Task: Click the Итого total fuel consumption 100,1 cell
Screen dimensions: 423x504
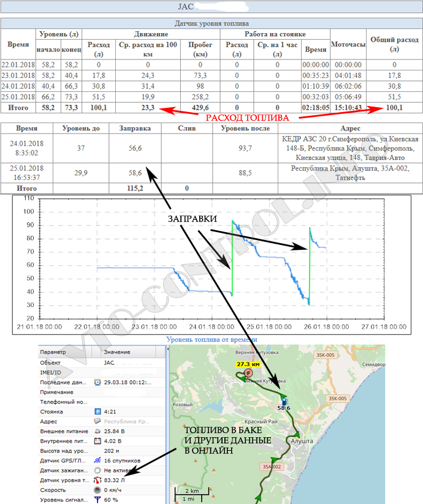Action: coord(394,108)
